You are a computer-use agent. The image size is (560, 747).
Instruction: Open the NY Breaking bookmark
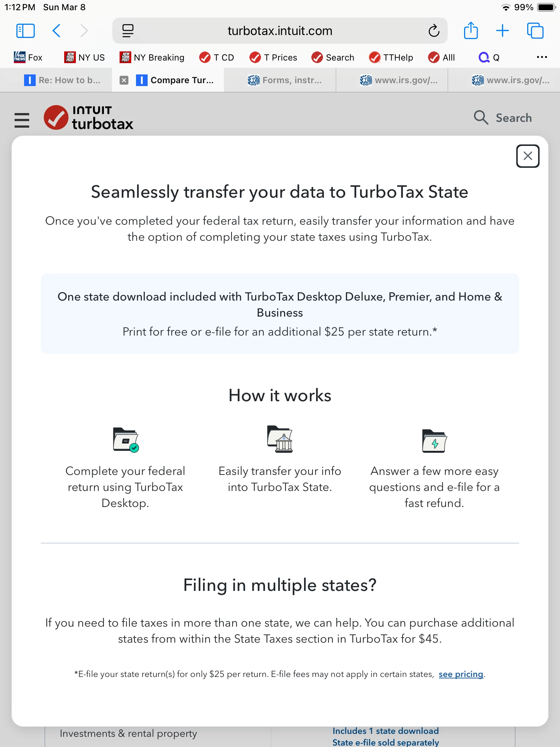(152, 57)
